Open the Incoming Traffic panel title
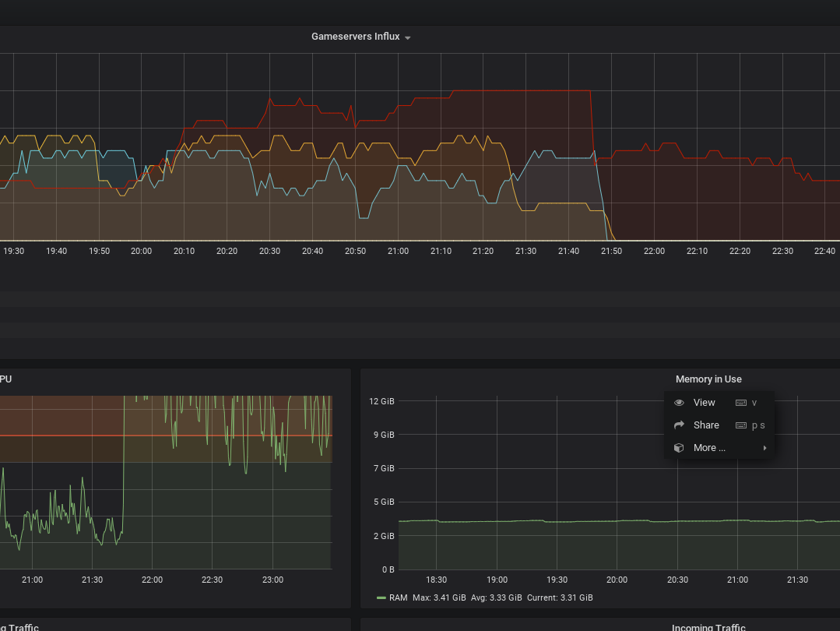 pos(708,627)
